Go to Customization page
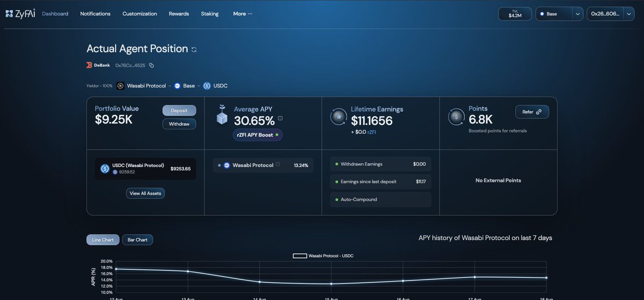The width and height of the screenshot is (644, 300). pyautogui.click(x=140, y=13)
